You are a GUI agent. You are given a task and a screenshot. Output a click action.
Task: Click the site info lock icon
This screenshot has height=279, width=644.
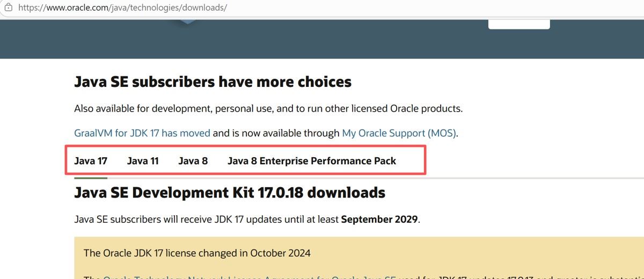[x=8, y=8]
